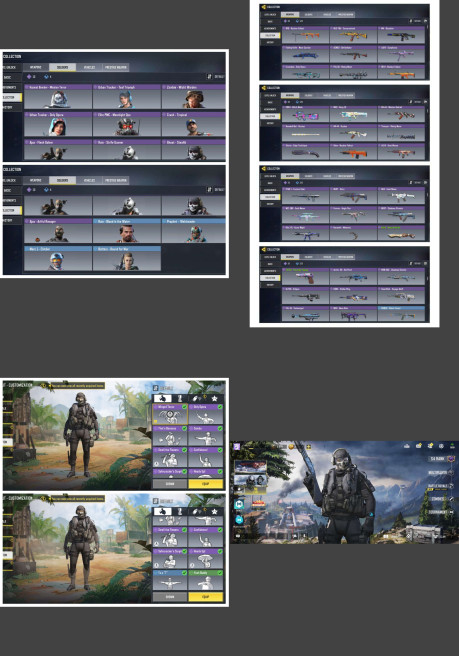The height and width of the screenshot is (656, 459).
Task: Open Prestige Weapon tab in upper soldiers collection
Action: coord(115,67)
